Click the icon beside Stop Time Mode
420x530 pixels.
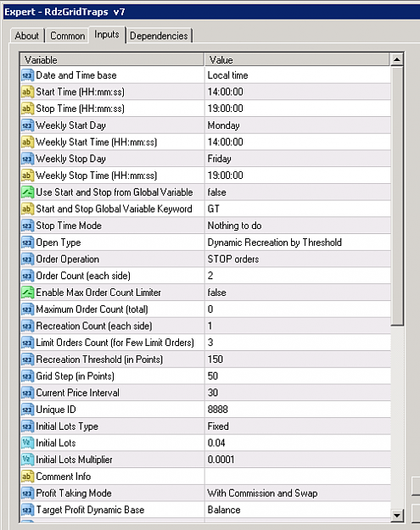[27, 226]
